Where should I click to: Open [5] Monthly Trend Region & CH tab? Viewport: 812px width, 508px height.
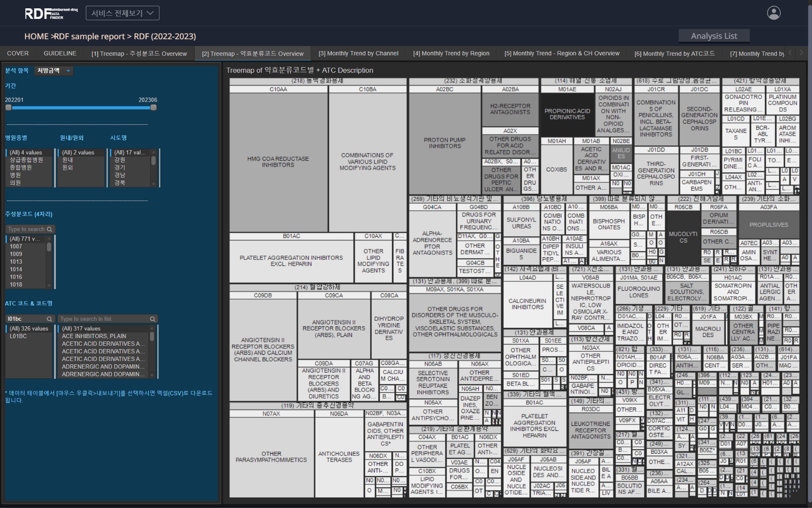coord(562,53)
